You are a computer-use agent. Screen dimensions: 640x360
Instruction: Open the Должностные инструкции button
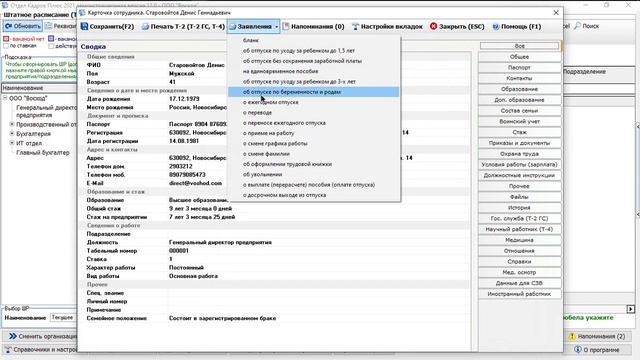[x=519, y=175]
